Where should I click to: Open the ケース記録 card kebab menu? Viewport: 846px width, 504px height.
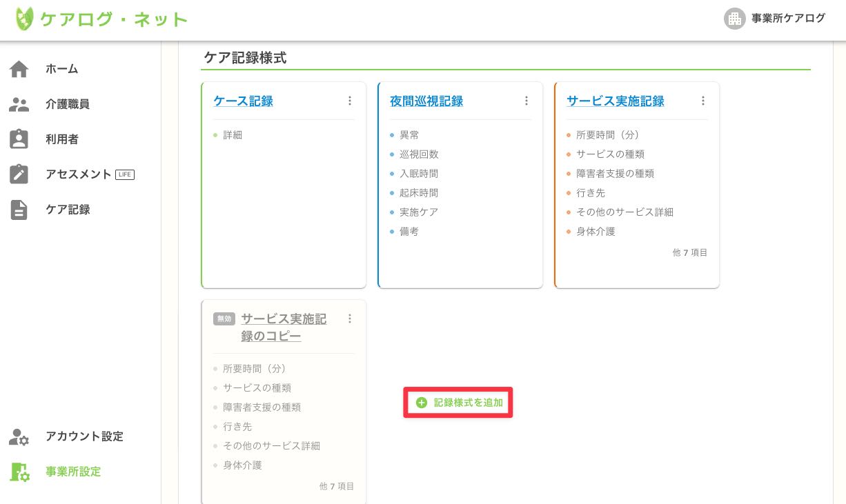point(350,101)
